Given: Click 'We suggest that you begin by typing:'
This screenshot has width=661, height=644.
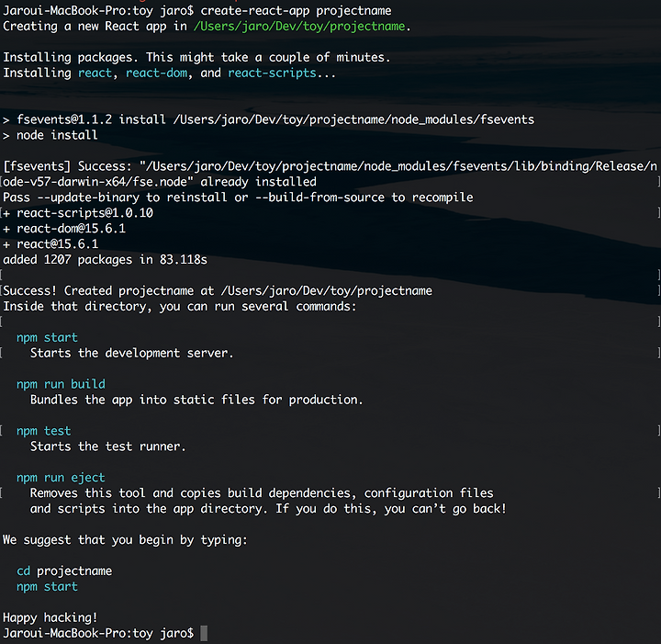Looking at the screenshot, I should (125, 540).
